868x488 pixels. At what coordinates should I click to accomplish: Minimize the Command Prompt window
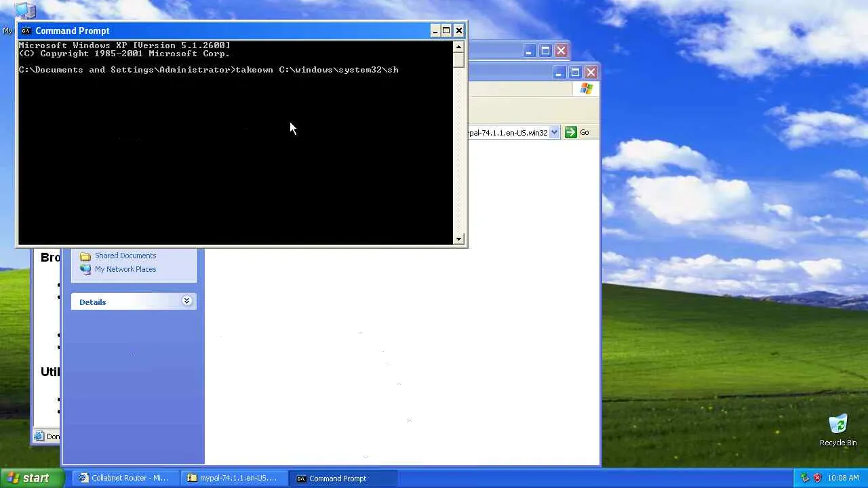(435, 30)
